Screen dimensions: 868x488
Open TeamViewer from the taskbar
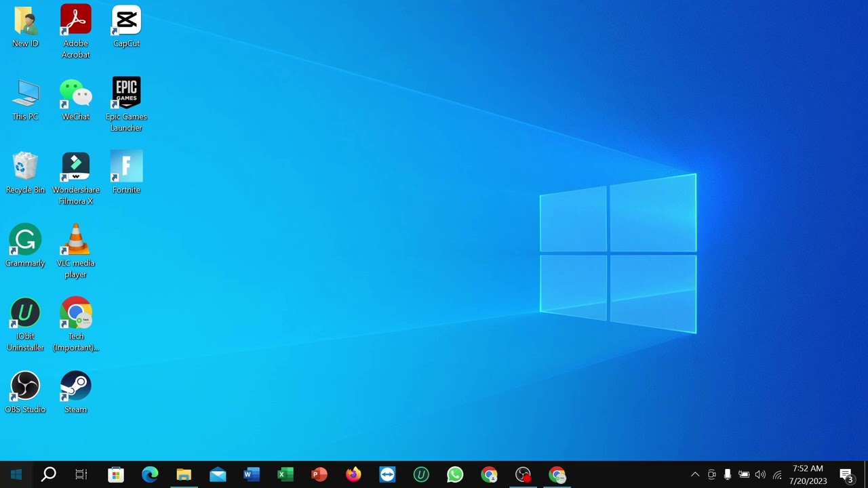(x=387, y=474)
